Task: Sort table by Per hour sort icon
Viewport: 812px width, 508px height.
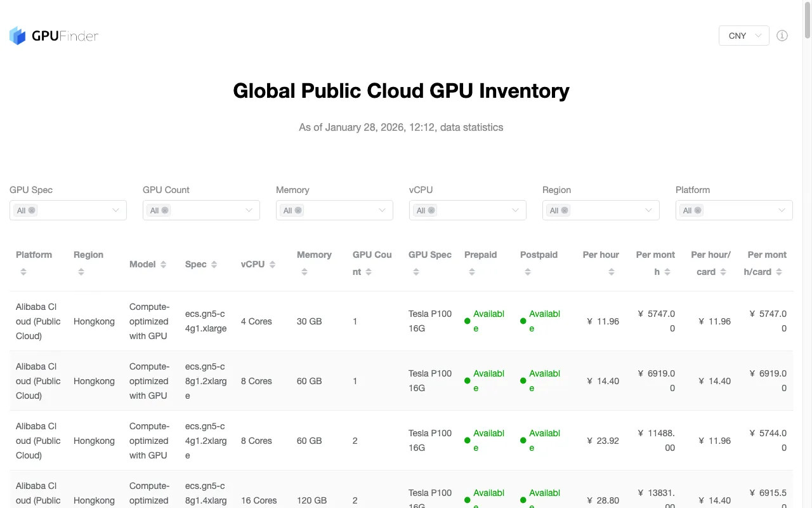Action: coord(612,272)
